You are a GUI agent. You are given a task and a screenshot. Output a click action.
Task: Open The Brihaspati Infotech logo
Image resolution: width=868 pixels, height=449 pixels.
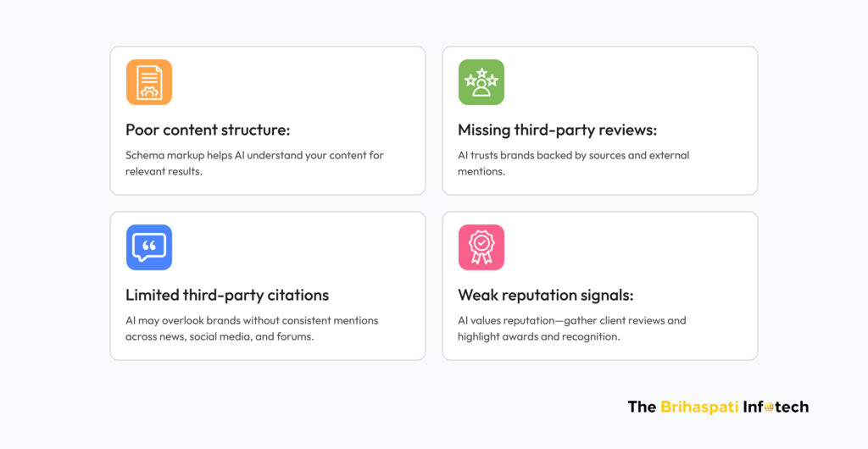click(718, 407)
